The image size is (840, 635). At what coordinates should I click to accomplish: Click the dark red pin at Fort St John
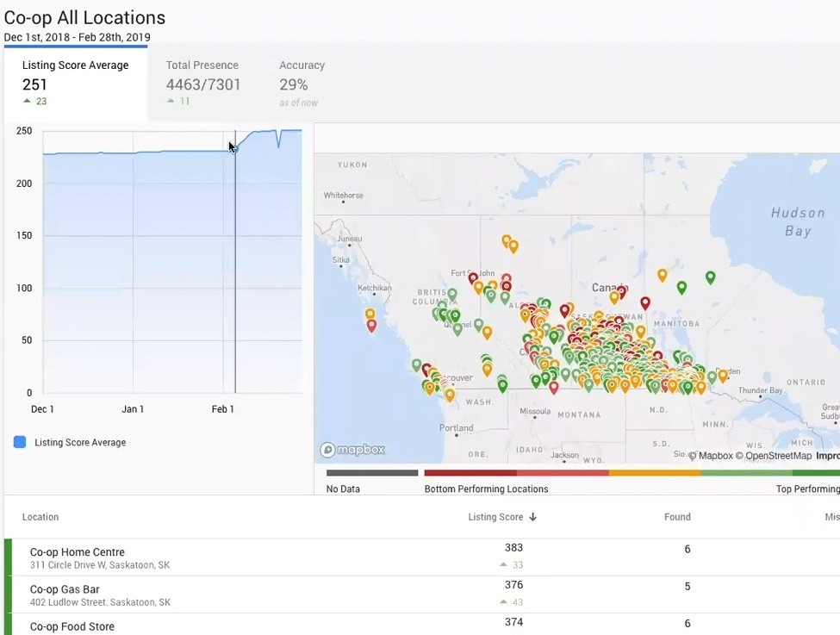473,278
